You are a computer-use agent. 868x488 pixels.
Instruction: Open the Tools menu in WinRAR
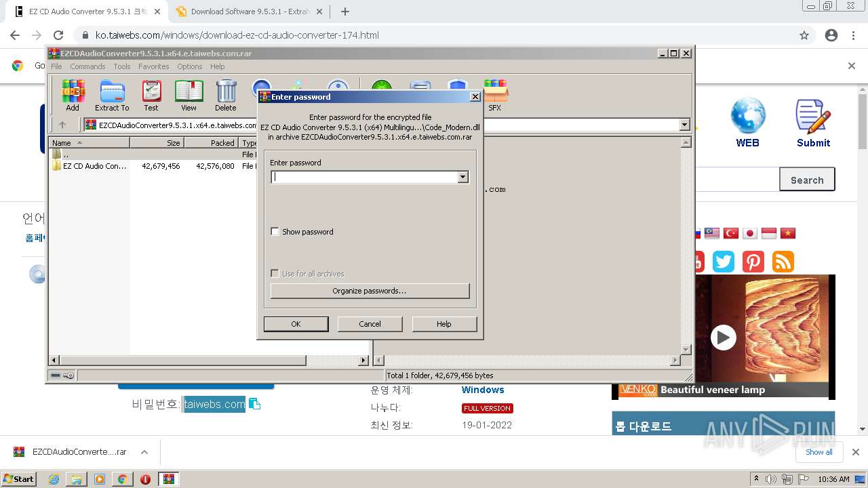coord(122,66)
